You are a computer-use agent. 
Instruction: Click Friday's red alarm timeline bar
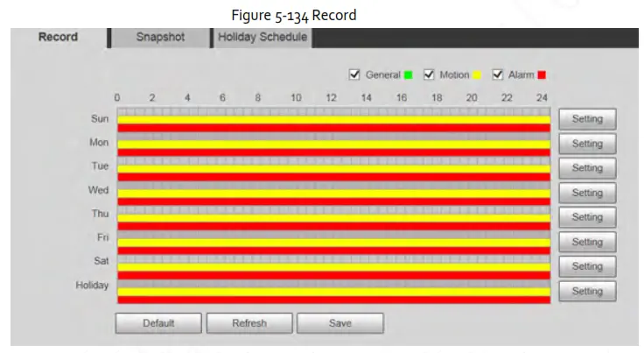(x=334, y=251)
